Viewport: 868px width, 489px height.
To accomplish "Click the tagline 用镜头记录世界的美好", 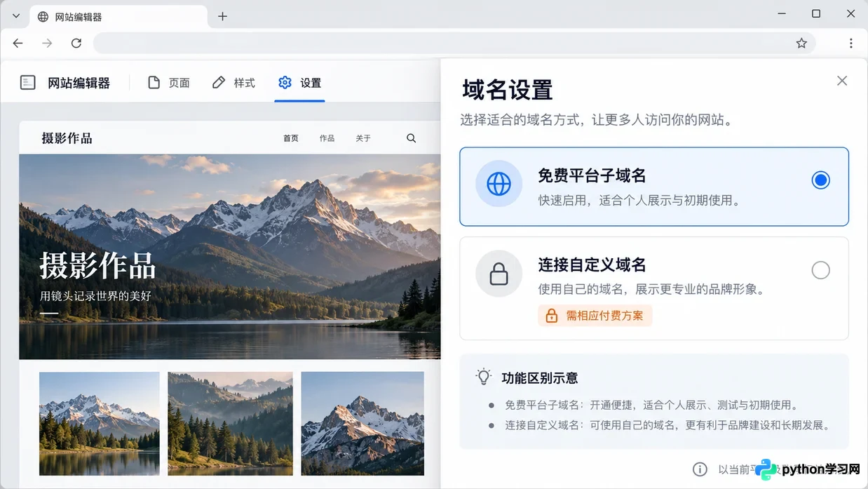I will tap(96, 296).
